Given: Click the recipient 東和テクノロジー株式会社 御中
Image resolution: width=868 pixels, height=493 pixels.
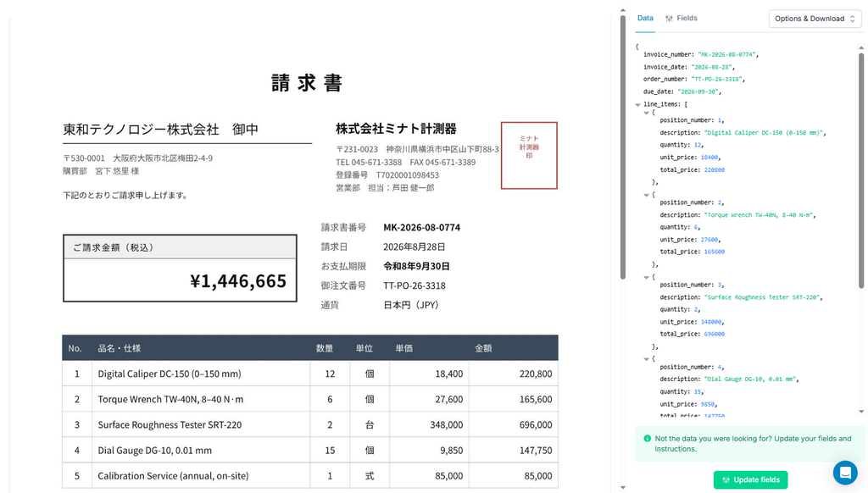Looking at the screenshot, I should (160, 130).
